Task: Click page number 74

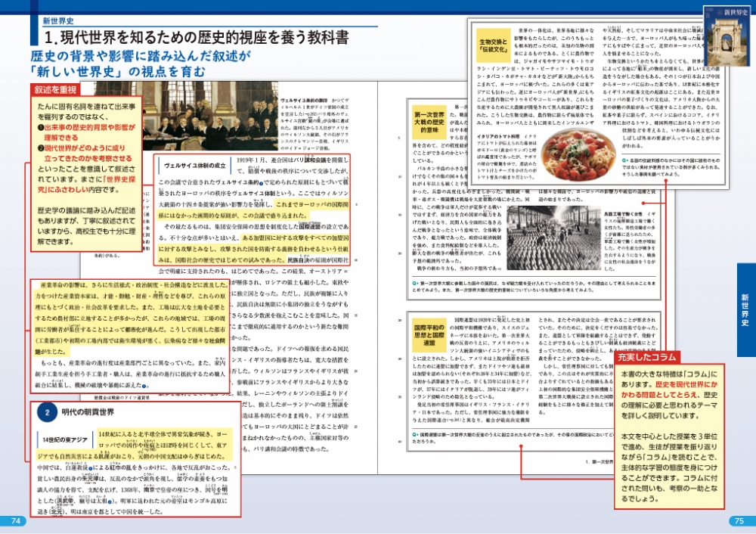Action: [16, 521]
